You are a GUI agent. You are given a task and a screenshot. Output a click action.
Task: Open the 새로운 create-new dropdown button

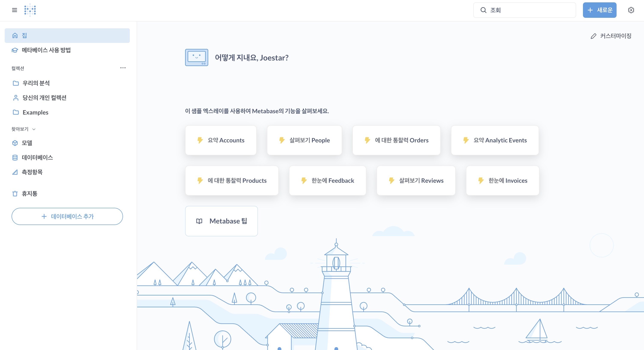click(x=599, y=10)
